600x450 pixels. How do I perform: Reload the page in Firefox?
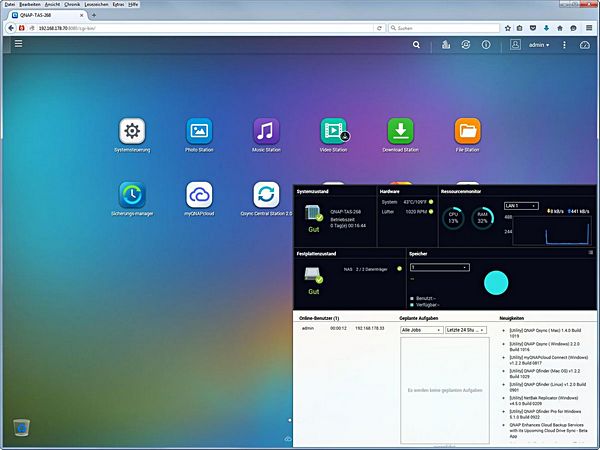379,28
